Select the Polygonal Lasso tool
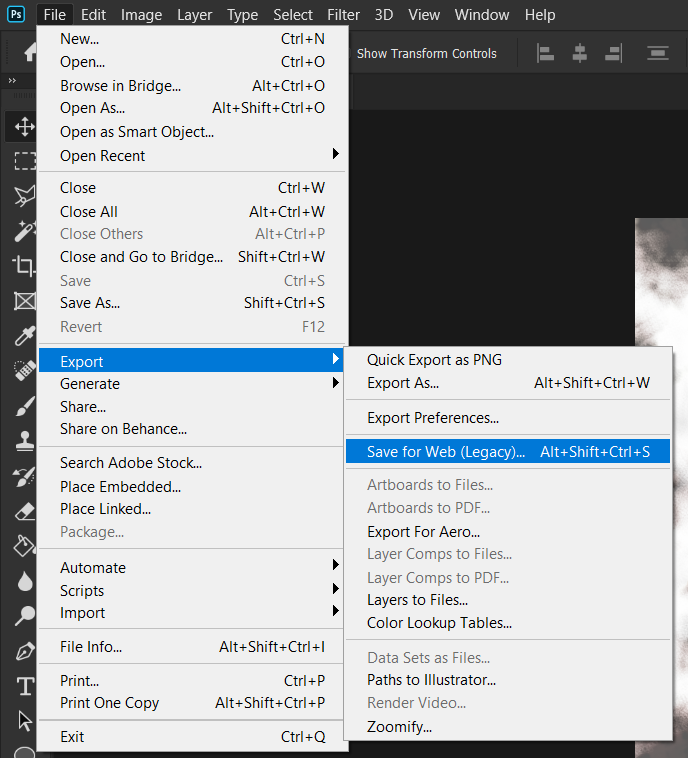Screen dimensions: 688x758 tap(24, 196)
